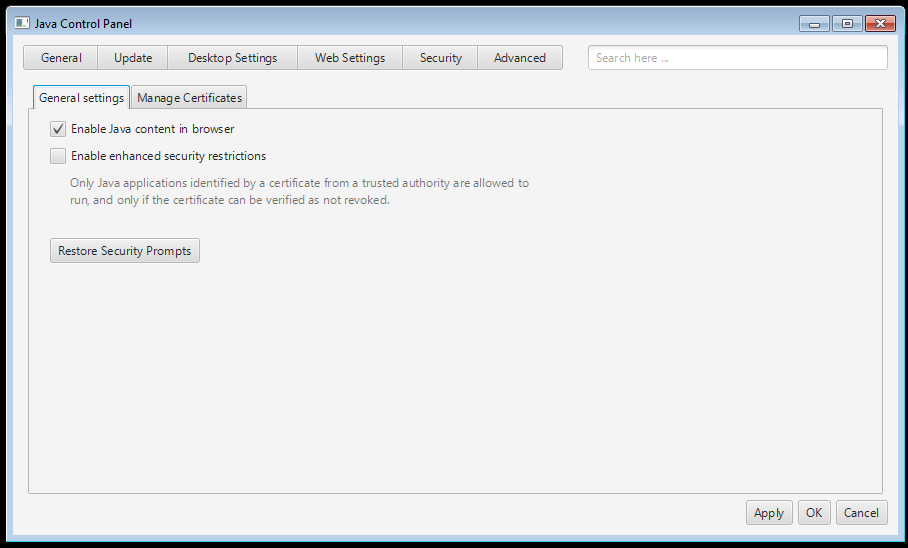Close the Java Control Panel window
Screen dimensions: 908x548
tap(880, 24)
